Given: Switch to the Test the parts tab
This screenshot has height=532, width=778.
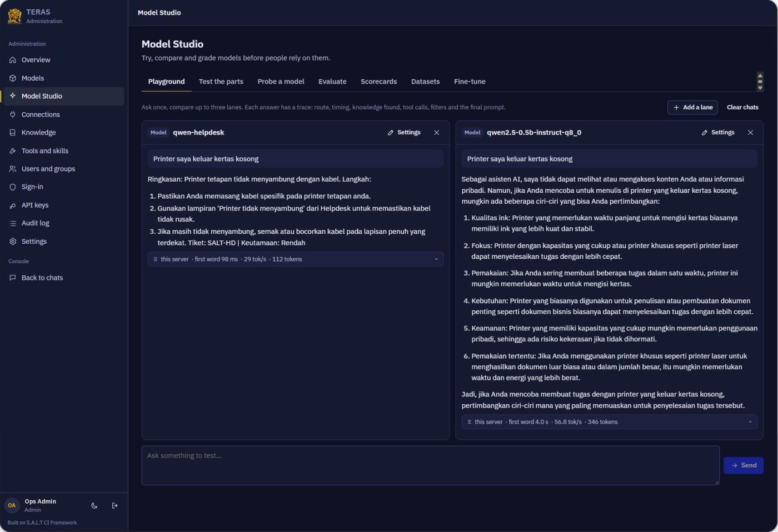Looking at the screenshot, I should [x=221, y=82].
